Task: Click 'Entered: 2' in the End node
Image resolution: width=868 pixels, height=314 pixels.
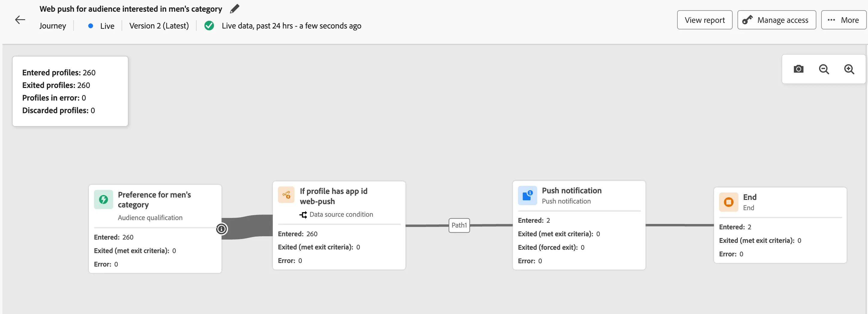Action: (735, 227)
